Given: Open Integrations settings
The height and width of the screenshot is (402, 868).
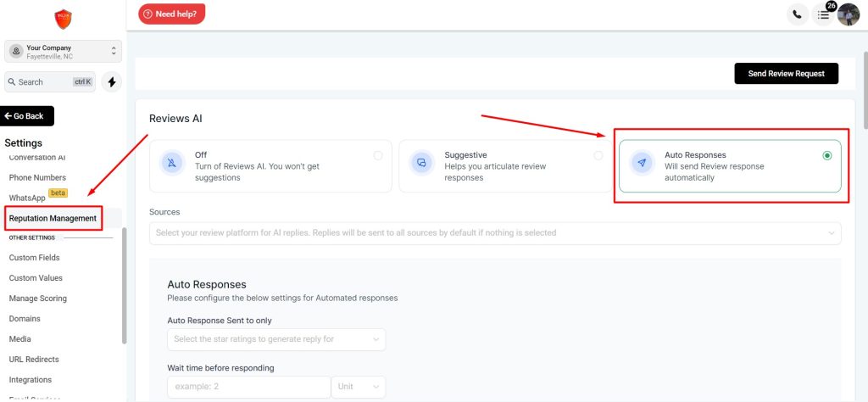Looking at the screenshot, I should pyautogui.click(x=30, y=380).
